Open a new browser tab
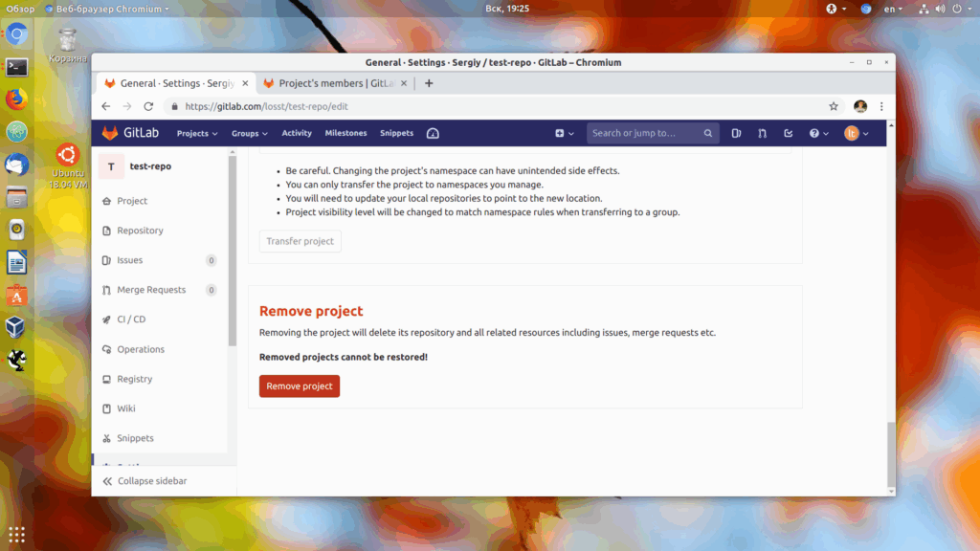 429,83
